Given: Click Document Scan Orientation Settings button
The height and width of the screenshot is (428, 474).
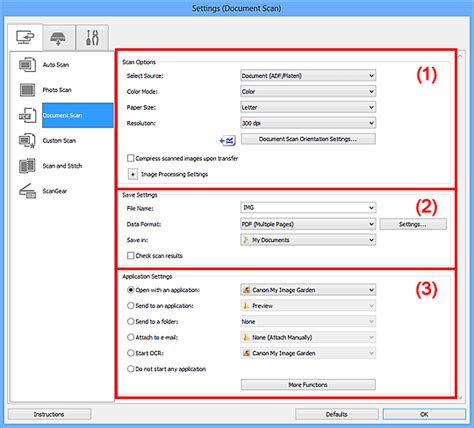Looking at the screenshot, I should point(308,139).
